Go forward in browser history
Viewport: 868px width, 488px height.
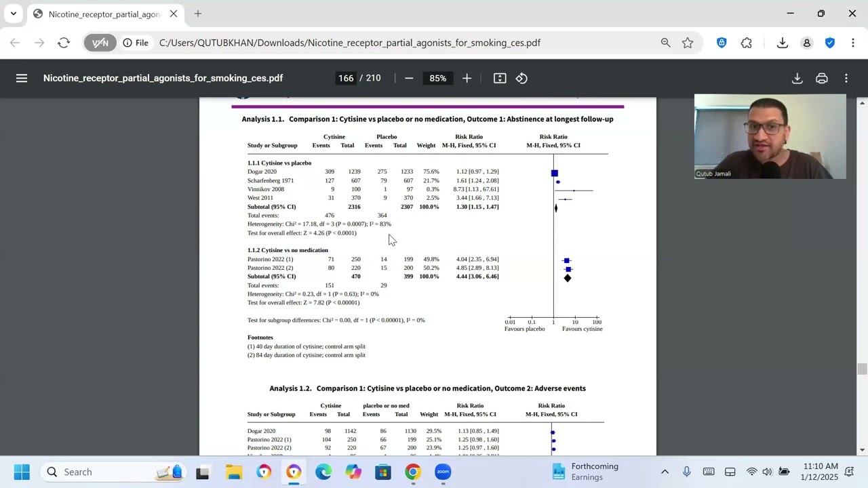click(39, 43)
